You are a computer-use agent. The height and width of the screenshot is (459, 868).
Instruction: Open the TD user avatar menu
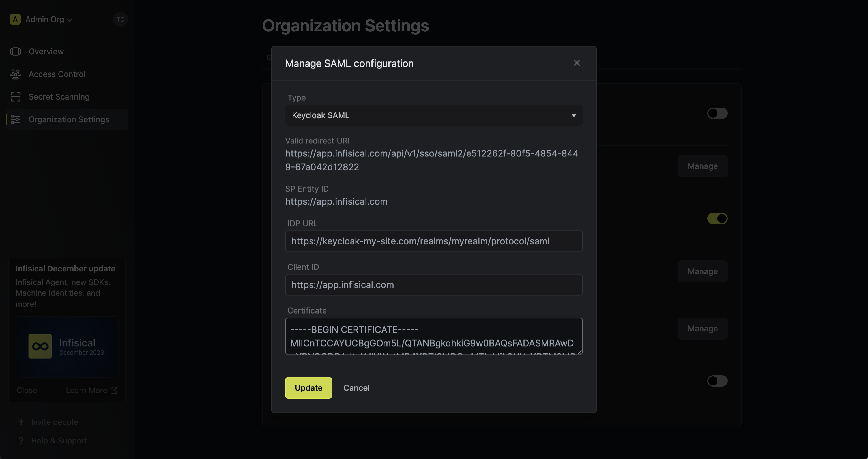point(120,20)
